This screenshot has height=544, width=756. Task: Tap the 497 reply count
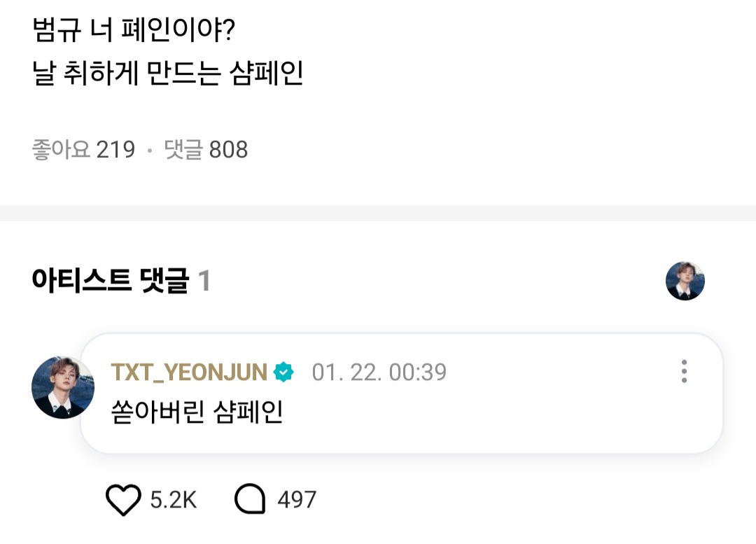click(297, 501)
